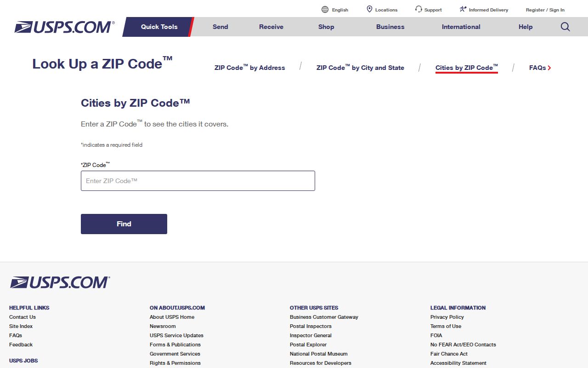Screen dimensions: 588x368
Task: Open the Shop menu
Action: (x=326, y=27)
